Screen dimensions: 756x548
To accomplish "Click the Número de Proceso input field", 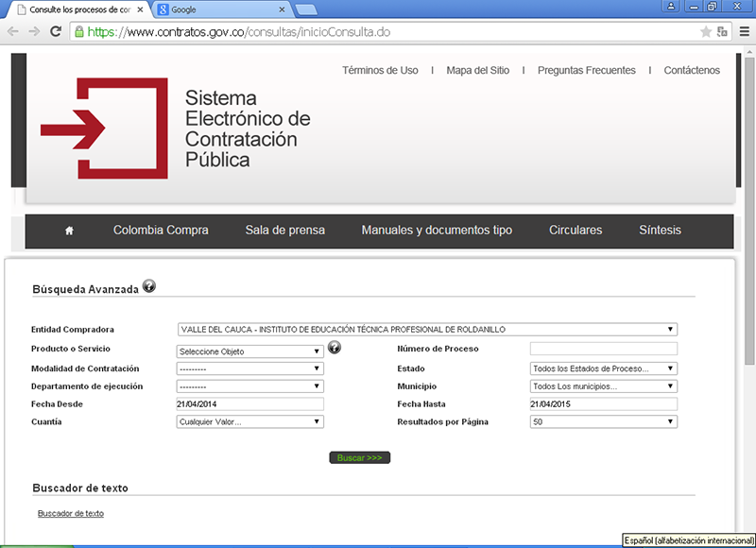I will 603,349.
